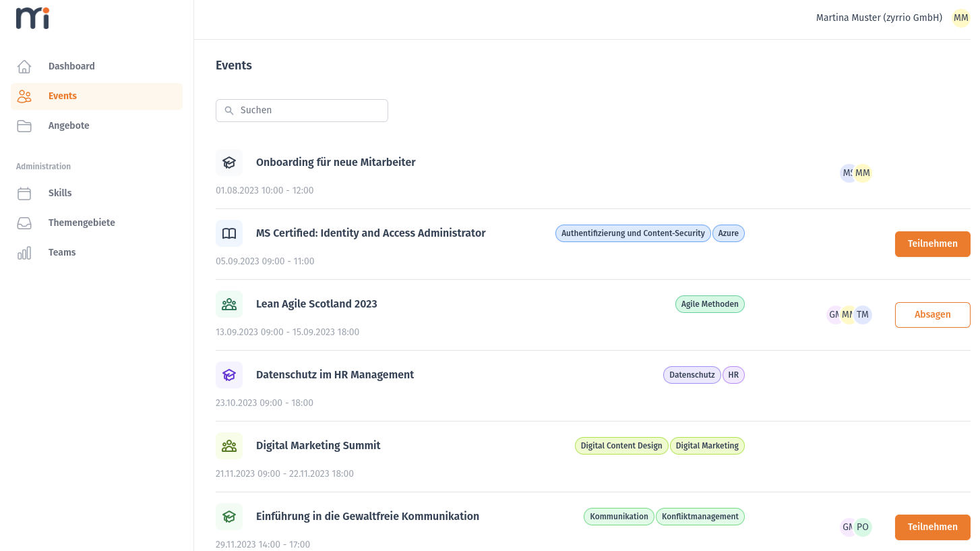Click the Onboarding event graduation cap icon

(229, 163)
